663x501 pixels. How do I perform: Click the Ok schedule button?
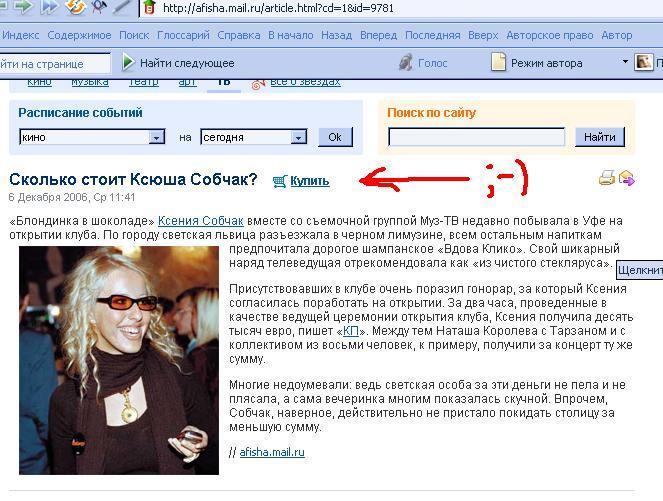coord(335,137)
